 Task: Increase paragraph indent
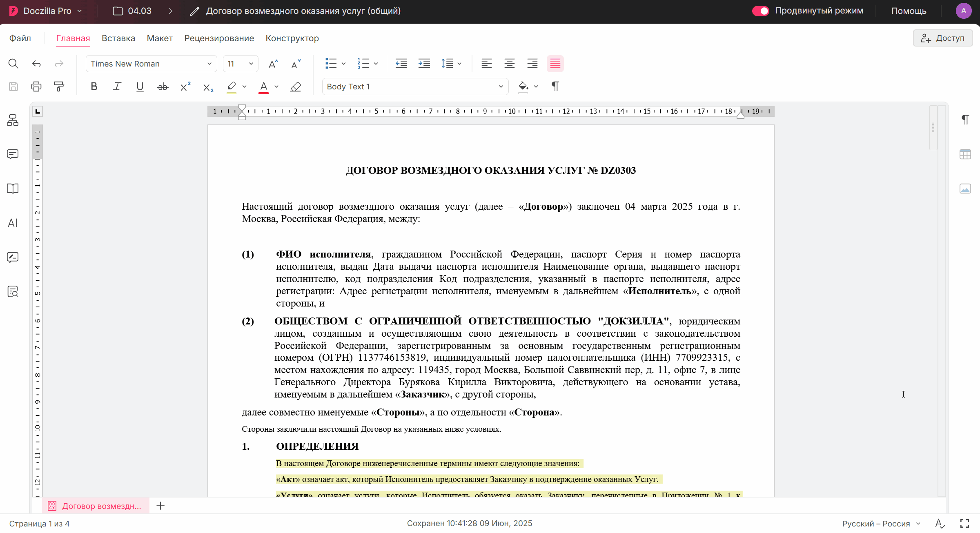424,64
